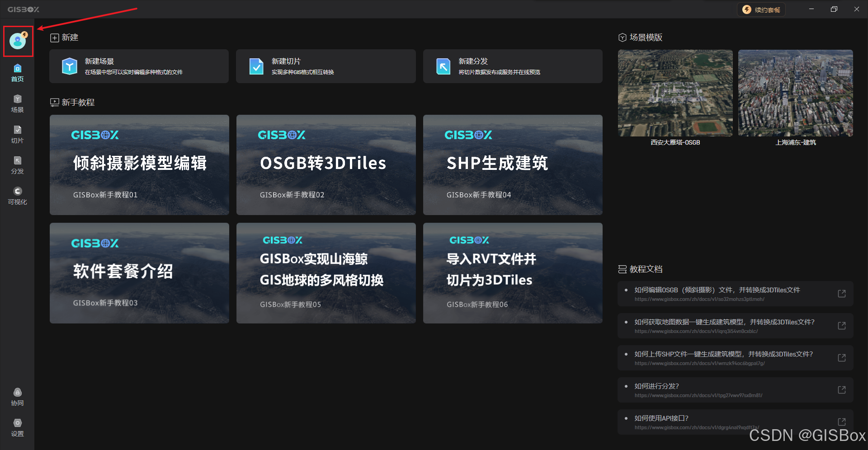The image size is (868, 450).
Task: Click the 新建切片 checkmark file icon
Action: pos(256,66)
